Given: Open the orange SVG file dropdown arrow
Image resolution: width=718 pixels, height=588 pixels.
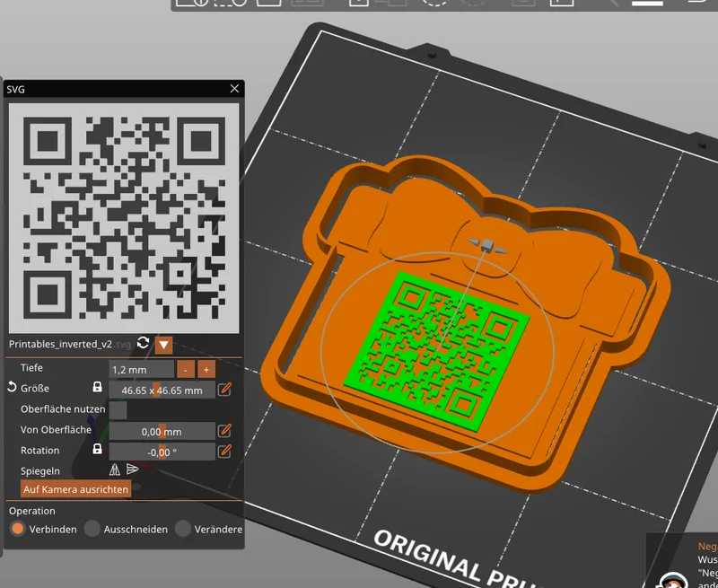Looking at the screenshot, I should 163,345.
